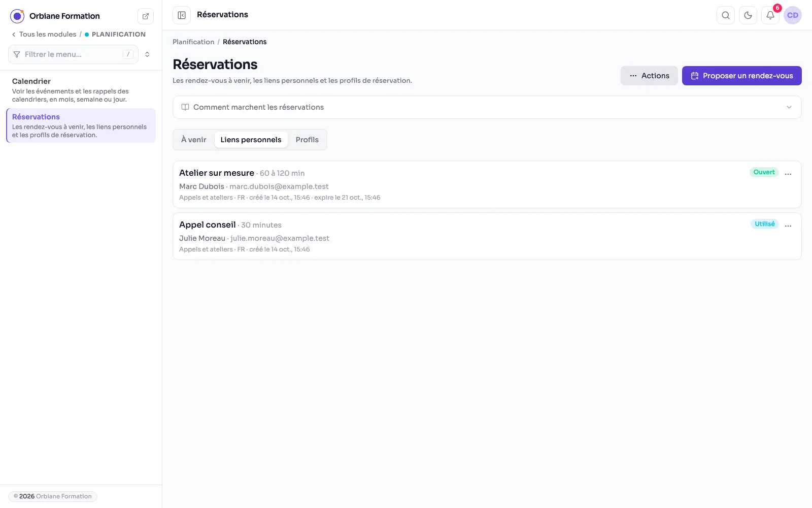The width and height of the screenshot is (812, 508).
Task: Select the Liens personnels tab
Action: (x=251, y=140)
